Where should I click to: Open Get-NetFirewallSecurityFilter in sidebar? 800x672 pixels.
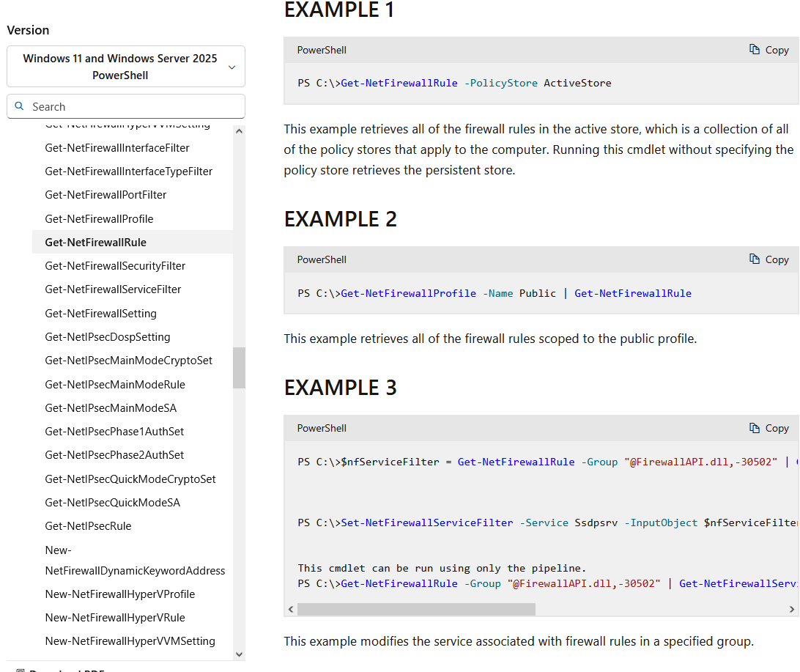point(115,266)
